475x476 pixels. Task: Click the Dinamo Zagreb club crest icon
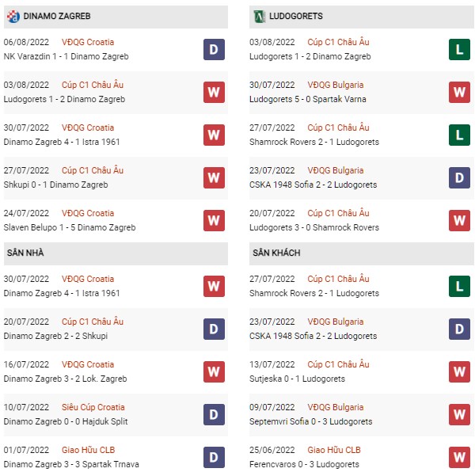13,17
